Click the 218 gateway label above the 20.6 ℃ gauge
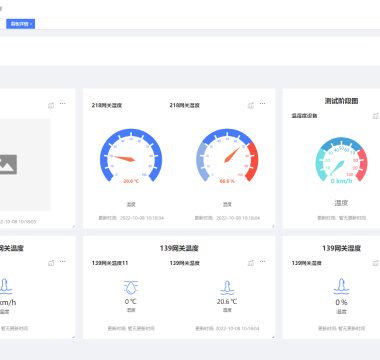 (x=107, y=105)
